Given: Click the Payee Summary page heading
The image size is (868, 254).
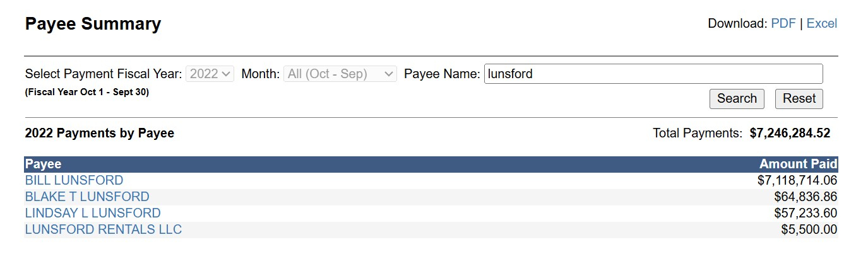Looking at the screenshot, I should pos(93,24).
